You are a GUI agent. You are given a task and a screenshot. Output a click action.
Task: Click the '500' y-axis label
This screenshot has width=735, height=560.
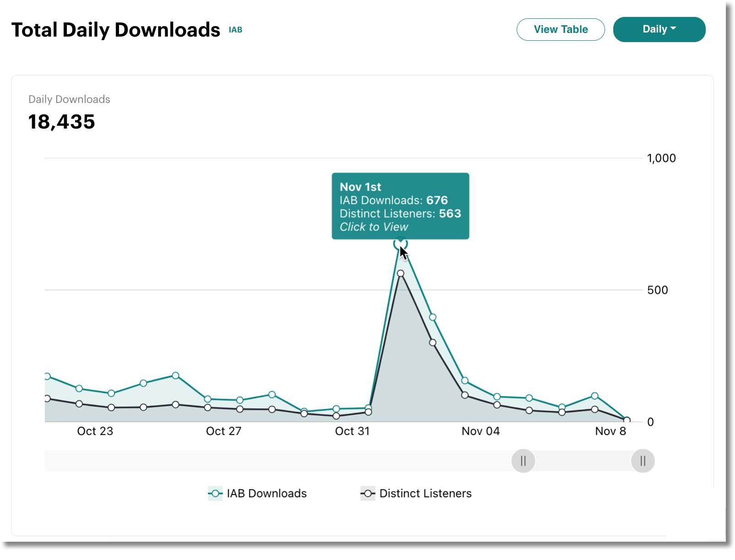tap(658, 290)
